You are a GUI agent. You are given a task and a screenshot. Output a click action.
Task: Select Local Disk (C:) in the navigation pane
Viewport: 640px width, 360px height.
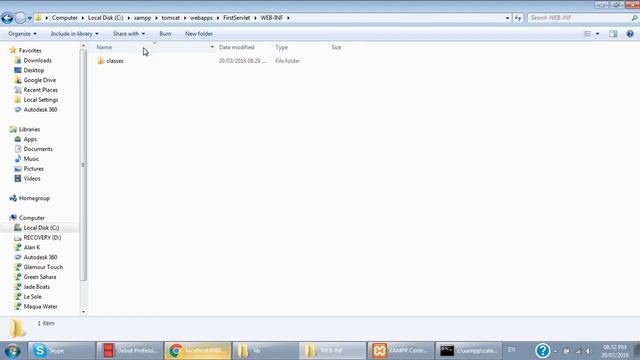pos(41,228)
